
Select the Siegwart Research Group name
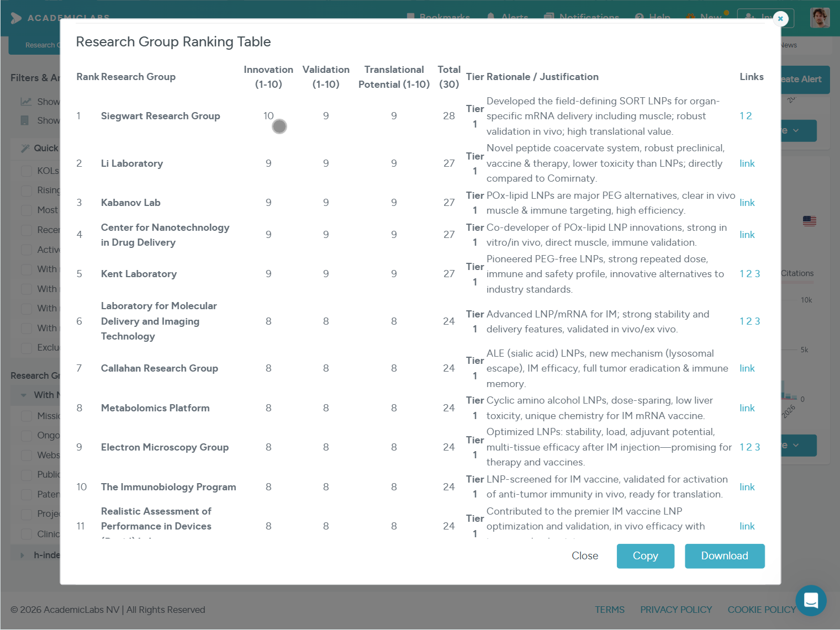(160, 116)
